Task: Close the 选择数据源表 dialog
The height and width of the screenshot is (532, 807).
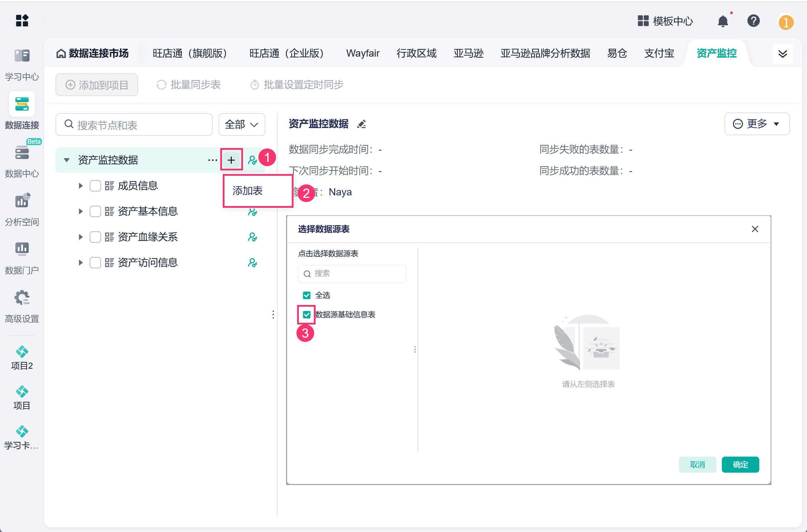Action: (x=755, y=229)
